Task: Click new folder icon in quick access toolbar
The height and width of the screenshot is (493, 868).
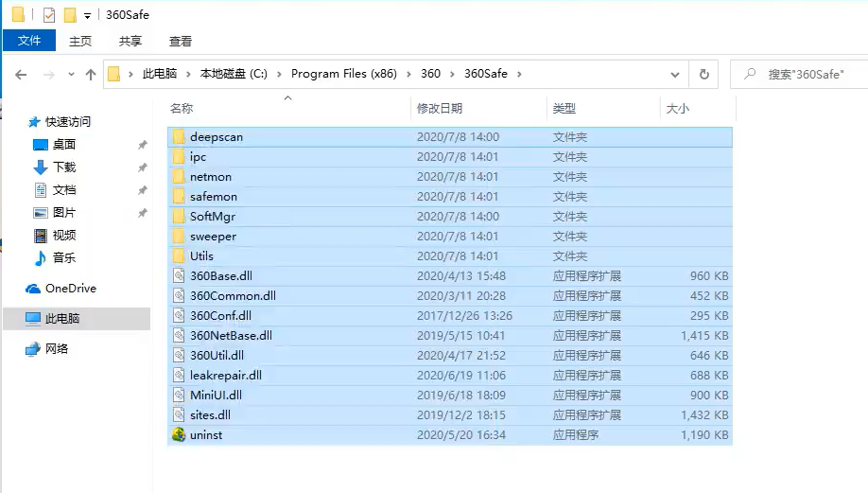Action: click(70, 15)
